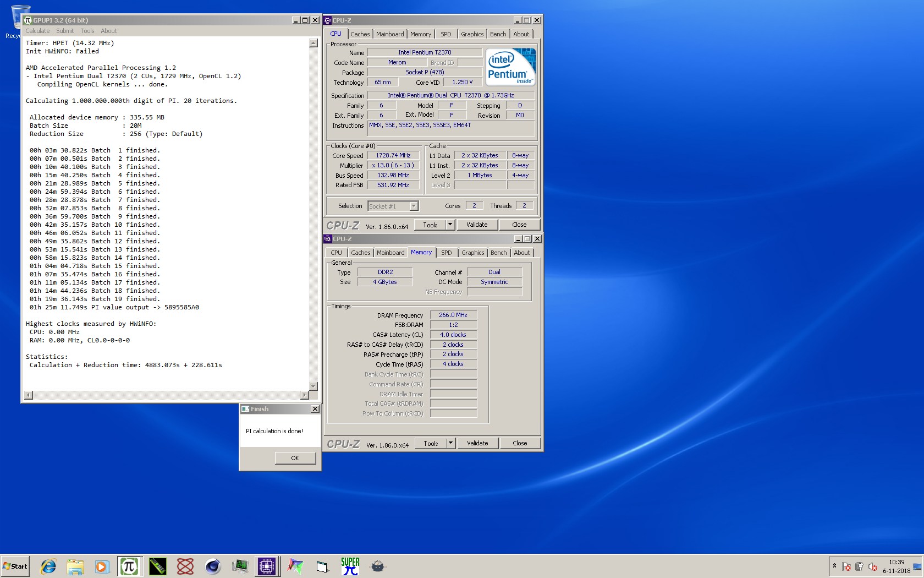Screen dimensions: 924x578
Task: Switch to CPU-Z purple chip taskbar icon
Action: 267,566
